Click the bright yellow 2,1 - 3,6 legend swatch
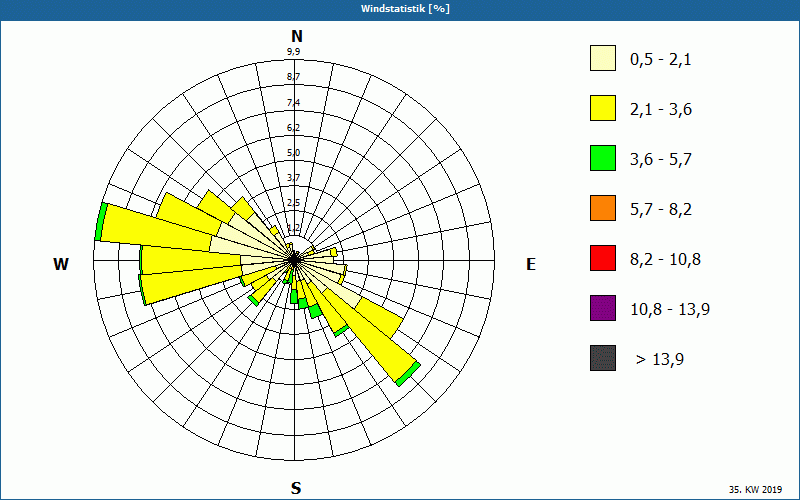 603,108
